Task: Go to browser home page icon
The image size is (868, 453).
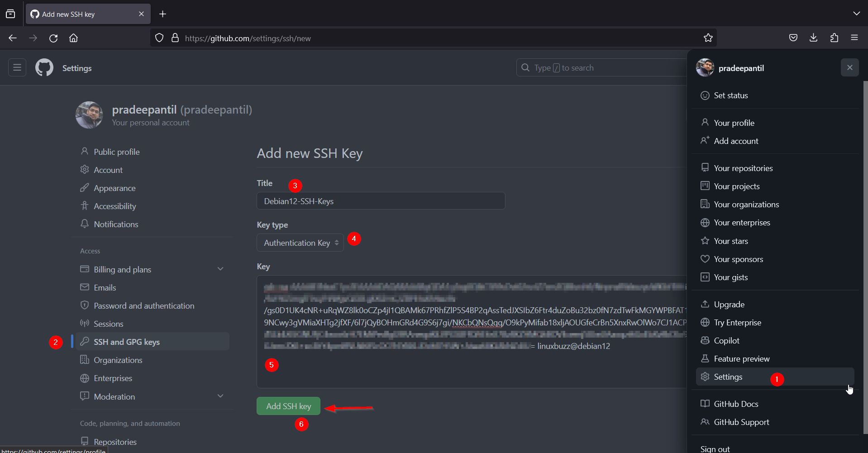Action: [x=73, y=38]
